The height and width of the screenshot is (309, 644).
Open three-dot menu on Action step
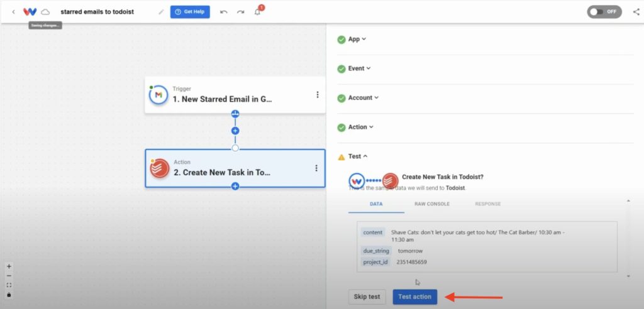coord(316,168)
